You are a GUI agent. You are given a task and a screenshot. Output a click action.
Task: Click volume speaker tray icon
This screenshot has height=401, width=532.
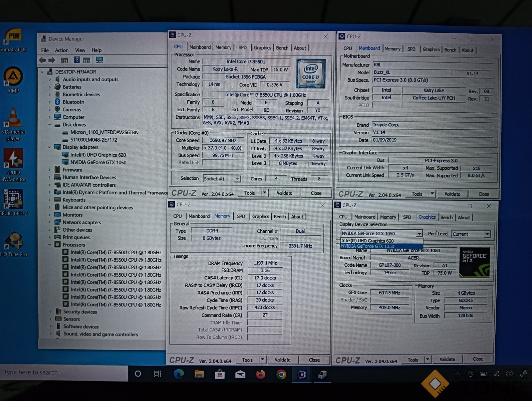click(509, 374)
